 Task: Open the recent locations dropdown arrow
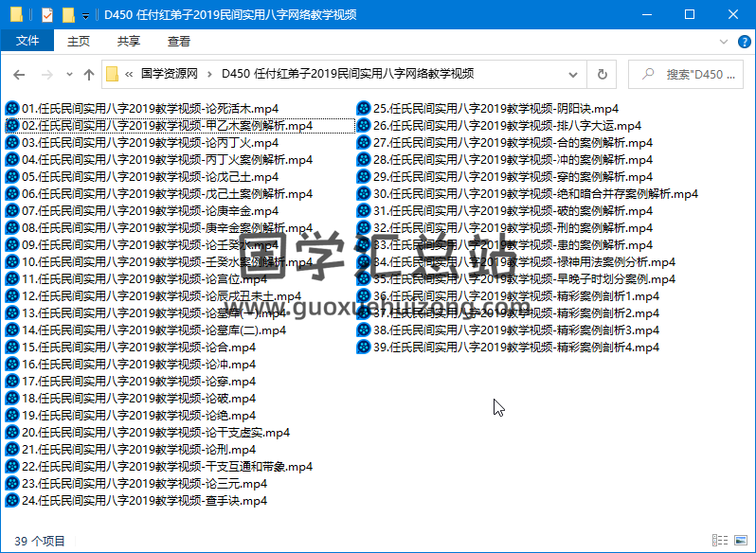(x=69, y=75)
